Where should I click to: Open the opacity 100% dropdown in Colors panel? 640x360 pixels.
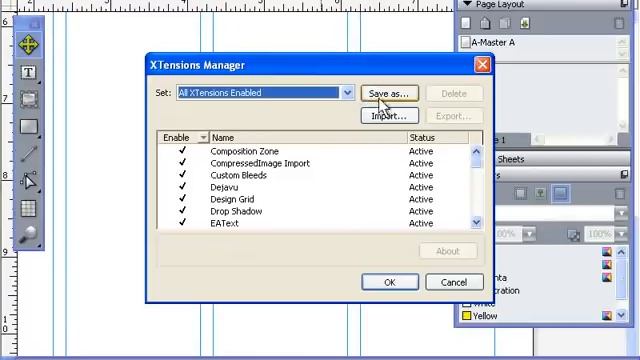click(x=621, y=234)
